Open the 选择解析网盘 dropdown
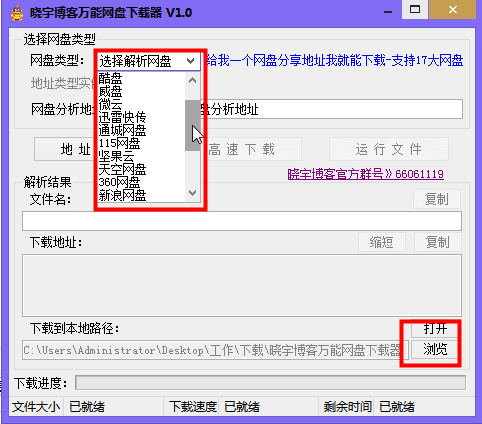 pyautogui.click(x=149, y=61)
